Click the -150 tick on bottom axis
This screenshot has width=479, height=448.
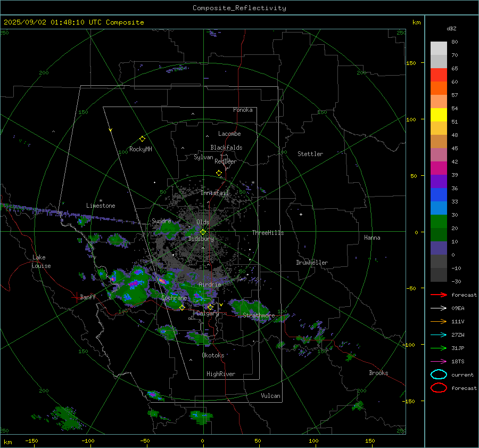coord(31,441)
